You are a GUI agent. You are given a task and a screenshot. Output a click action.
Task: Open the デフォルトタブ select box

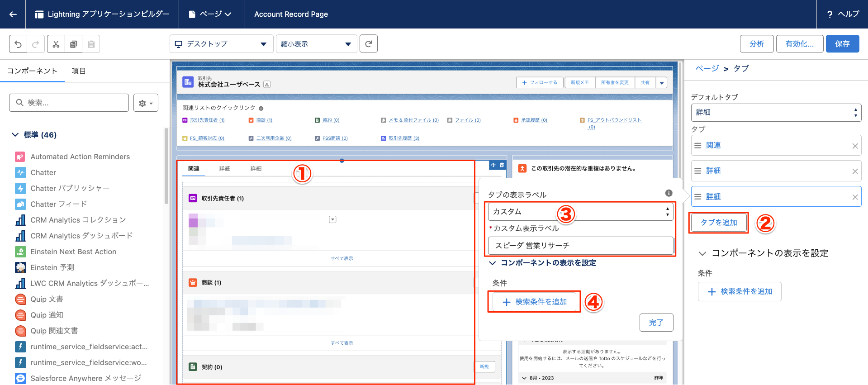point(776,112)
